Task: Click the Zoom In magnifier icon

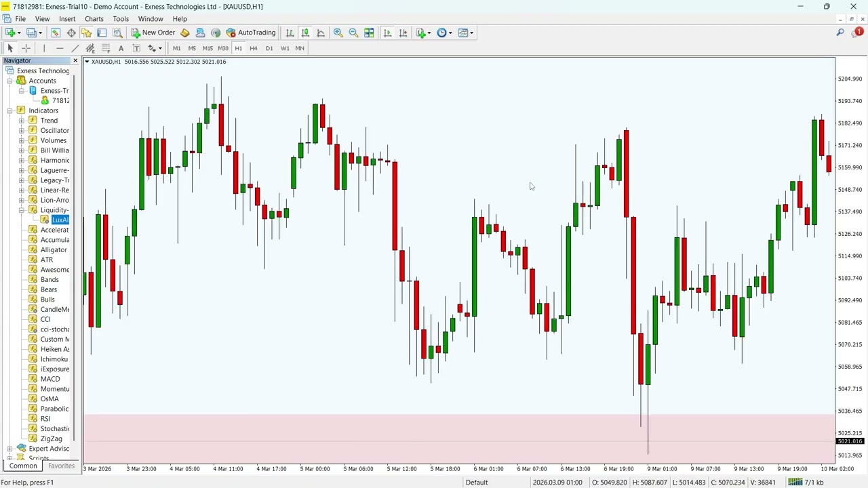Action: click(x=338, y=33)
